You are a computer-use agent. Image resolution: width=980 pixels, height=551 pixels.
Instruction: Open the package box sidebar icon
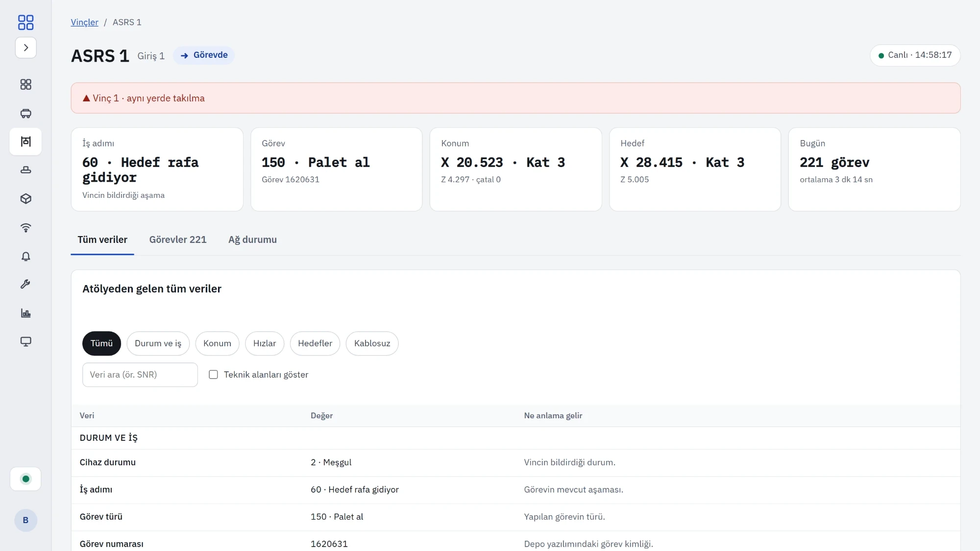point(26,198)
